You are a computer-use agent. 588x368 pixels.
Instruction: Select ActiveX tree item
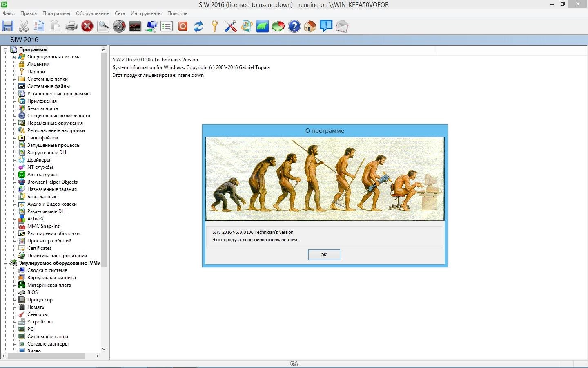(x=36, y=219)
